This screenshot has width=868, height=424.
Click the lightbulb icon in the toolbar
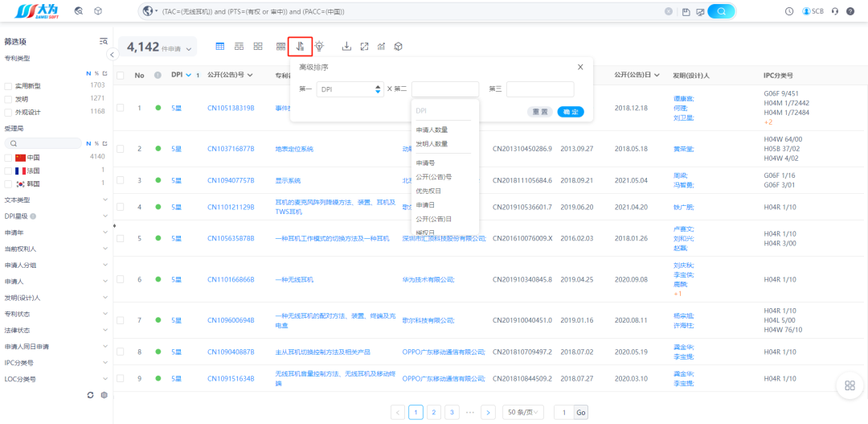[x=319, y=47]
